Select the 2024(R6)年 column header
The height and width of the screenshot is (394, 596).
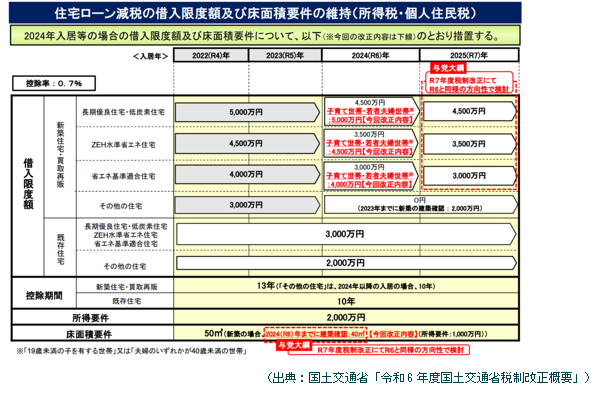[x=371, y=55]
